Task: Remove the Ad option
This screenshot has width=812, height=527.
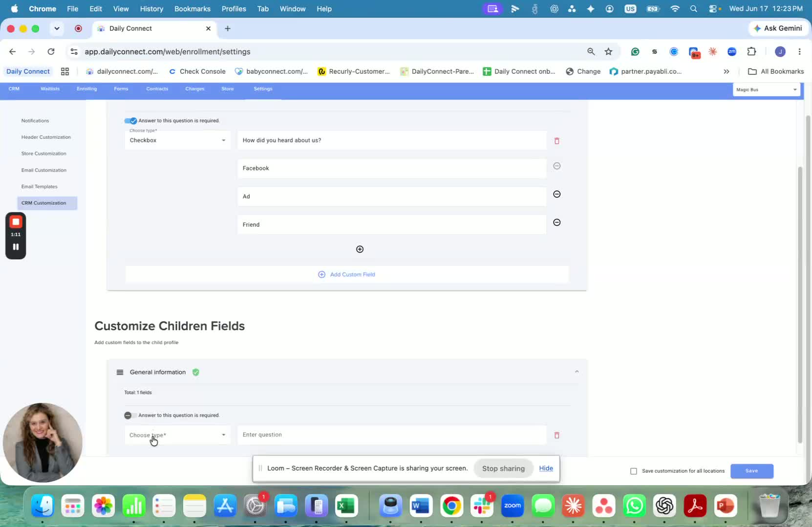Action: point(556,194)
